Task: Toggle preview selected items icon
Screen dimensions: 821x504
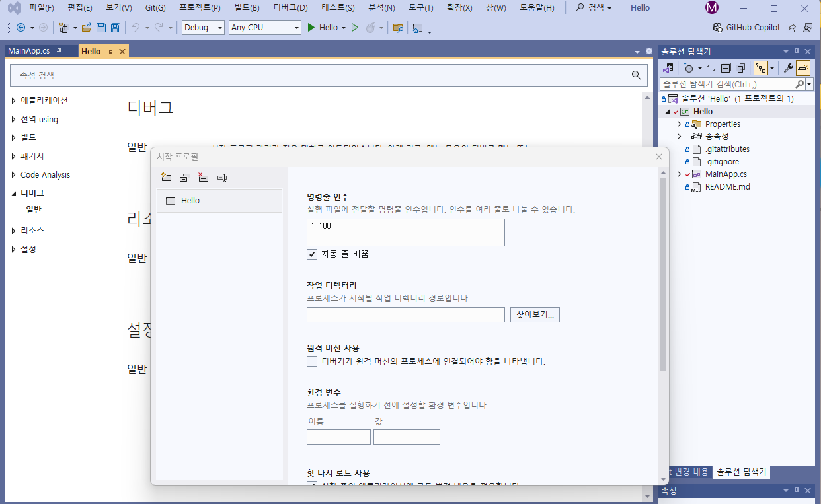Action: tap(803, 68)
